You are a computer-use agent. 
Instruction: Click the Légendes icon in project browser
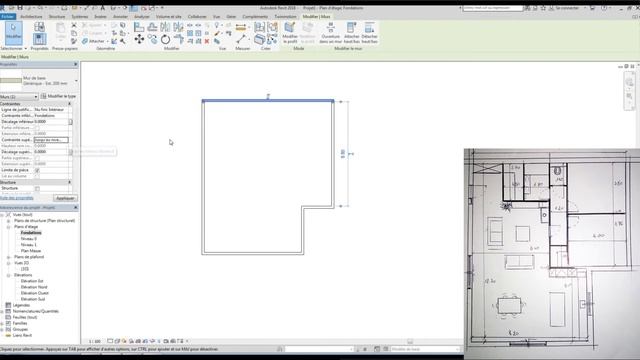pyautogui.click(x=8, y=305)
